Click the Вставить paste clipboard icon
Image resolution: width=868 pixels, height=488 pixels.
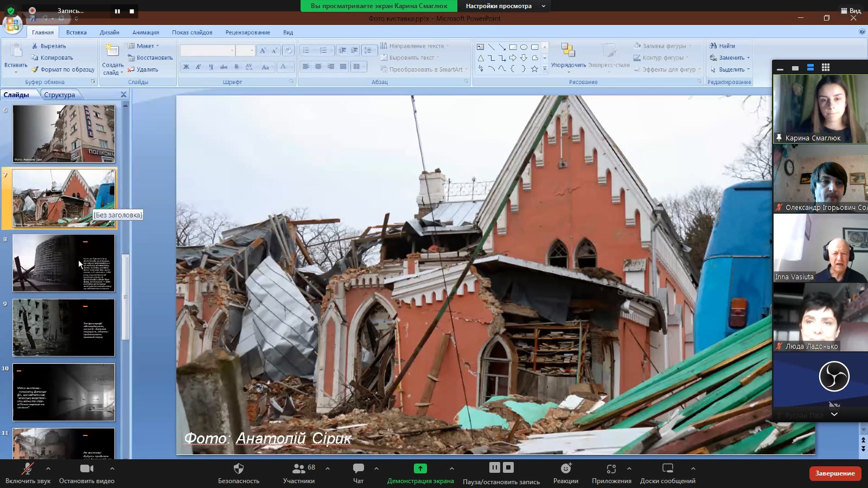point(16,52)
